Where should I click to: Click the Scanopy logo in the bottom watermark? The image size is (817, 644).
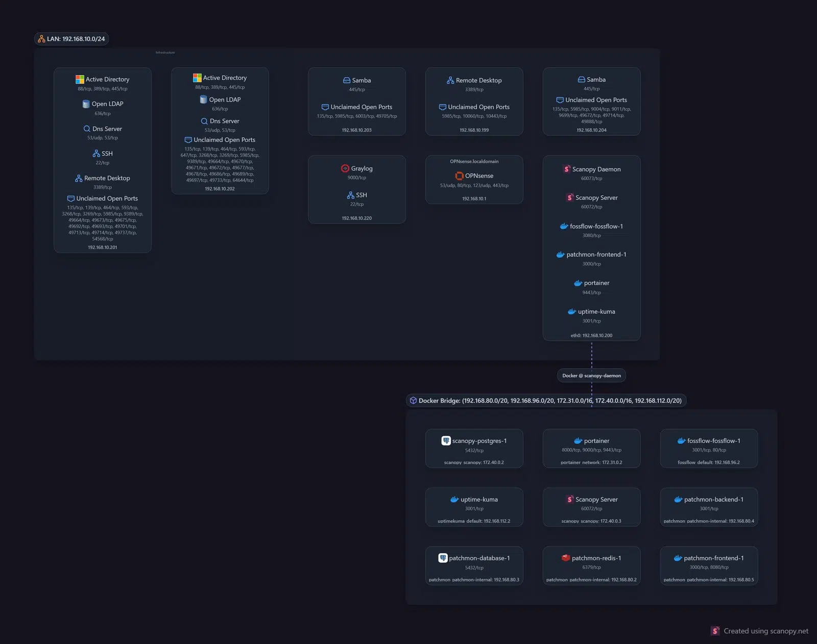click(715, 631)
